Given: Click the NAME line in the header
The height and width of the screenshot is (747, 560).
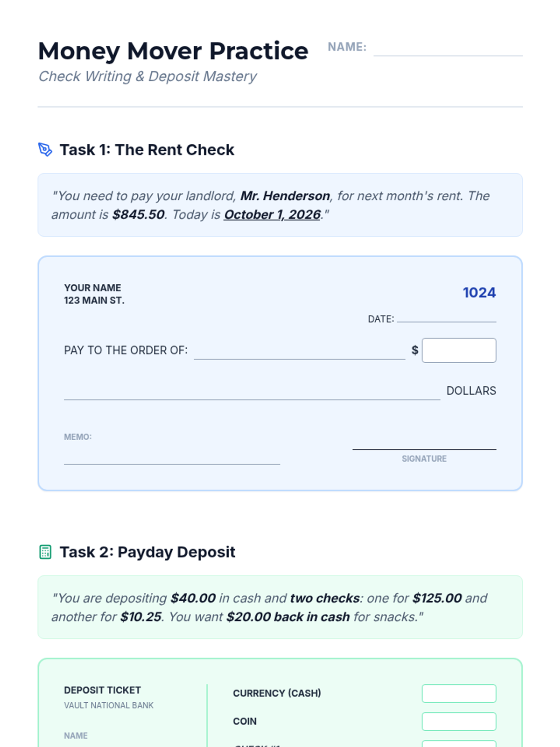Looking at the screenshot, I should (448, 49).
